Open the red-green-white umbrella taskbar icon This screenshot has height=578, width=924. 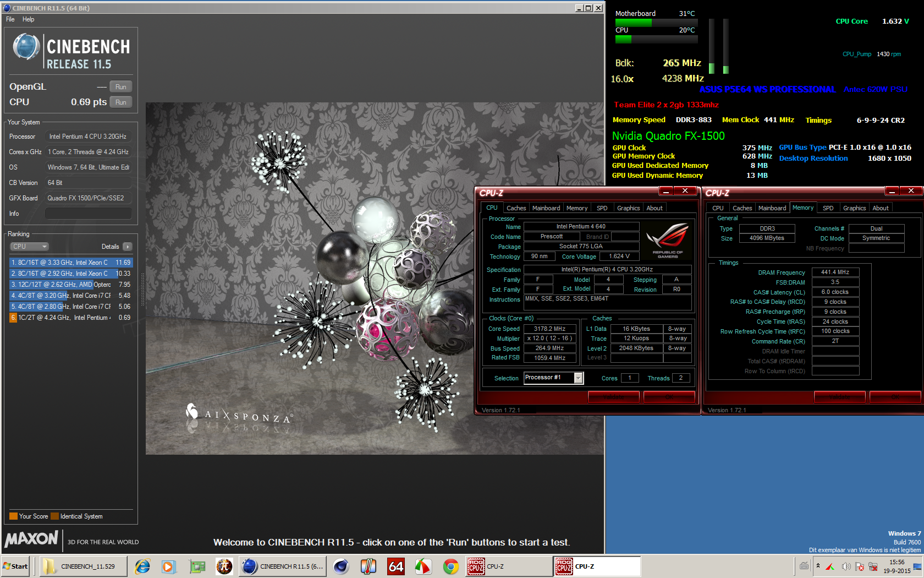[x=423, y=566]
